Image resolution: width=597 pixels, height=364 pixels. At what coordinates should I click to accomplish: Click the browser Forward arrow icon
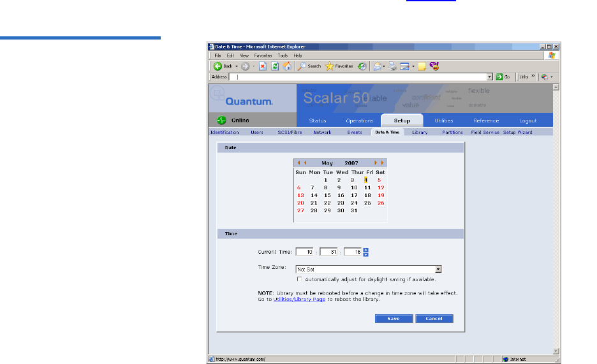[x=245, y=66]
